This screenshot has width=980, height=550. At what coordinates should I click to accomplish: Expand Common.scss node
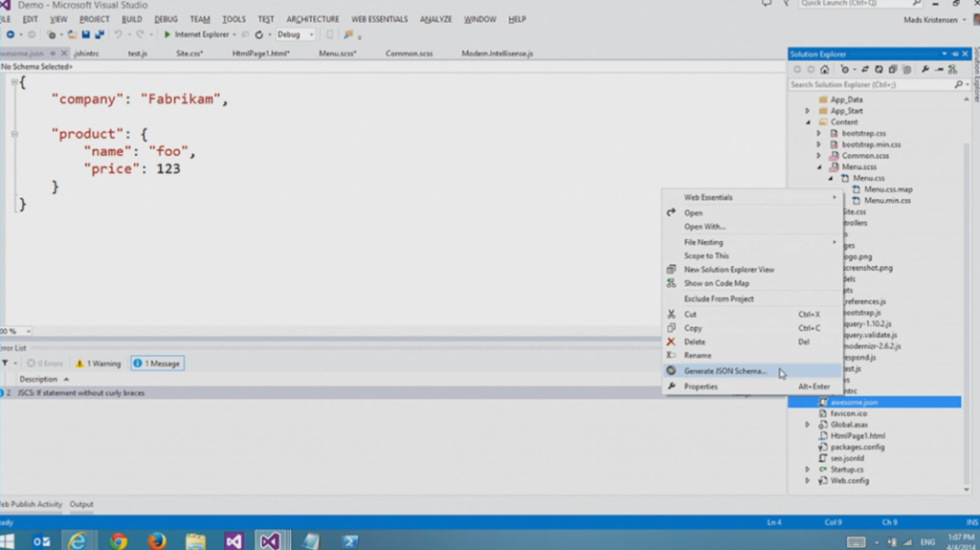pos(819,156)
